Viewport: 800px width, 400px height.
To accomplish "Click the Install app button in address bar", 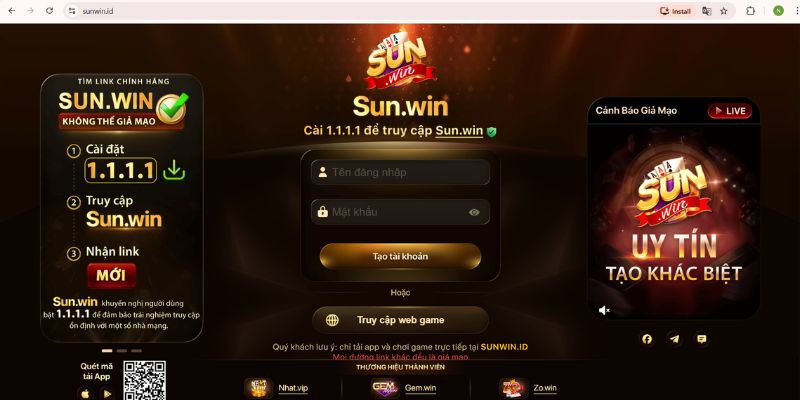I will point(676,11).
